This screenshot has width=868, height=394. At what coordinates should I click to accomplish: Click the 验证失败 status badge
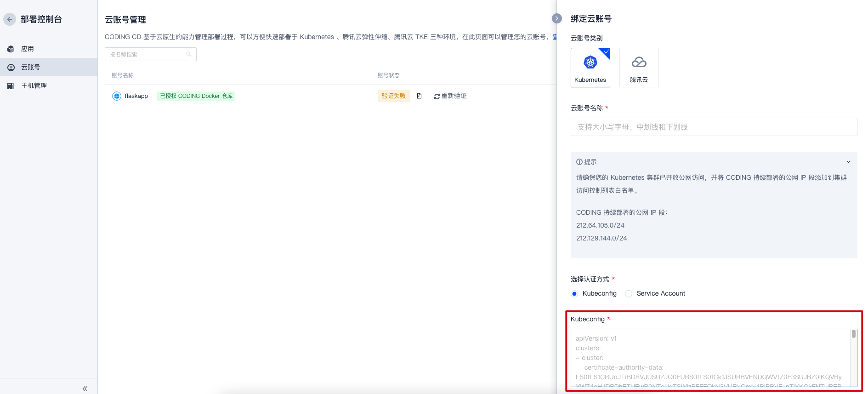point(394,96)
